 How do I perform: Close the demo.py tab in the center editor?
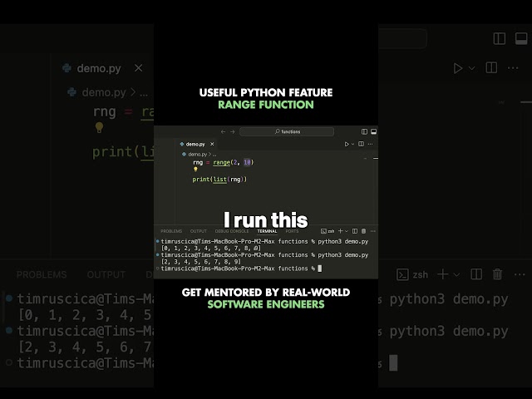(x=212, y=144)
